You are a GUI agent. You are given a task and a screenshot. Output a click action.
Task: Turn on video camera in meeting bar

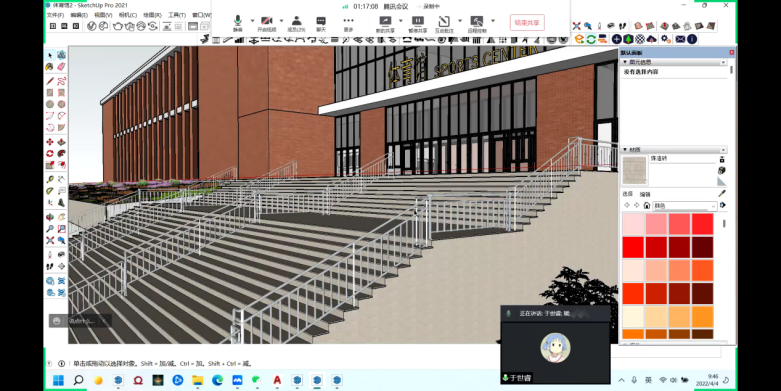point(266,23)
